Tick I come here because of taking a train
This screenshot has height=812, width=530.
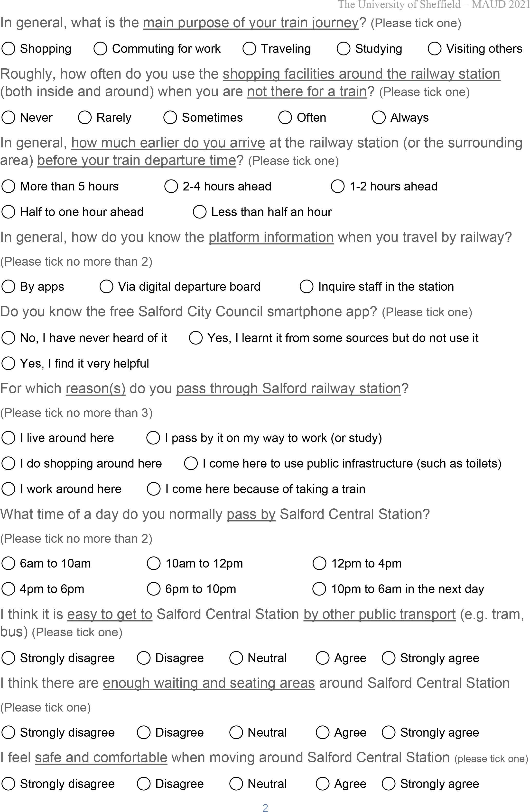pyautogui.click(x=153, y=489)
